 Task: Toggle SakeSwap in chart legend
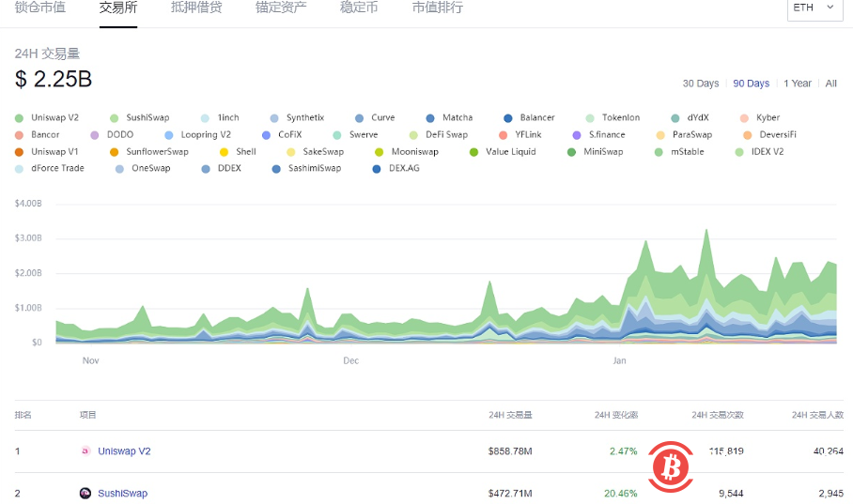tap(316, 152)
